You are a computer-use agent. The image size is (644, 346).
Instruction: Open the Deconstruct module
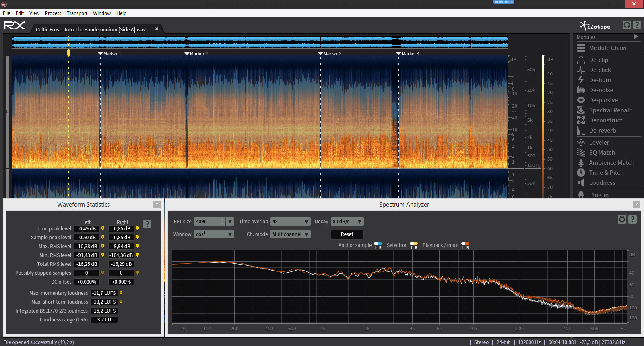[605, 120]
